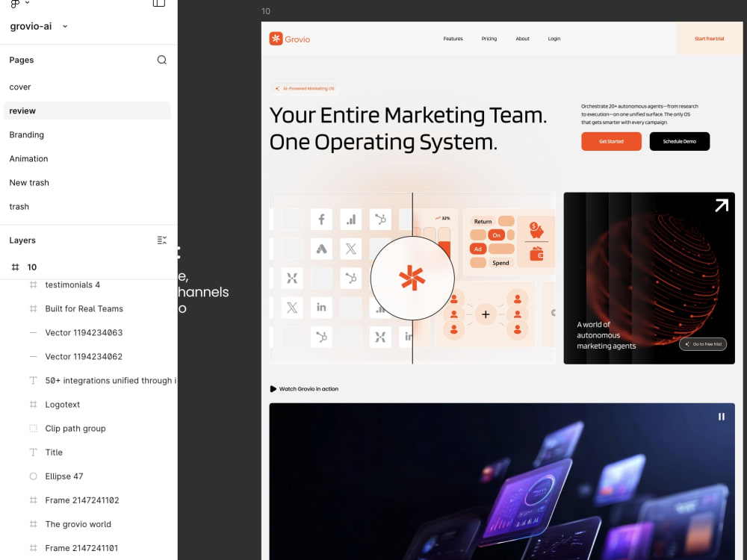Viewport: 747px width, 560px height.
Task: Click the plus circle between user avatars
Action: pyautogui.click(x=486, y=314)
